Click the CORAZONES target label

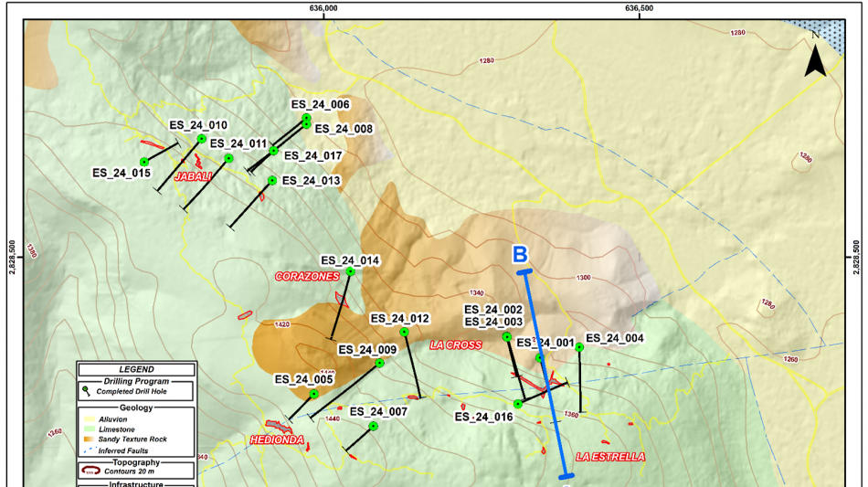307,276
